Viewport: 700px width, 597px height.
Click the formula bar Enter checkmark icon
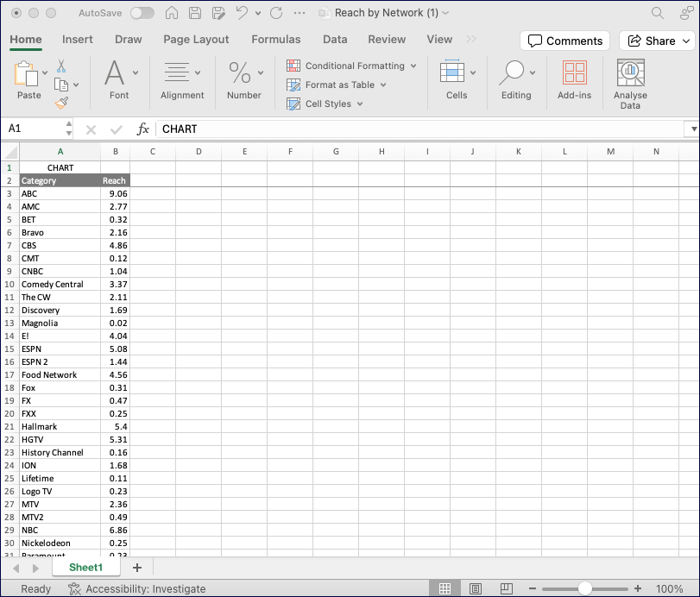tap(116, 130)
